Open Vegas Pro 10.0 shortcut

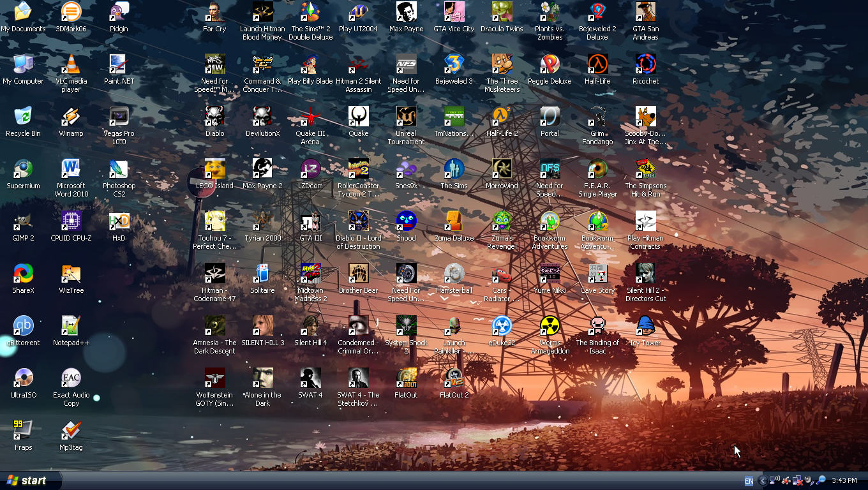coord(119,116)
